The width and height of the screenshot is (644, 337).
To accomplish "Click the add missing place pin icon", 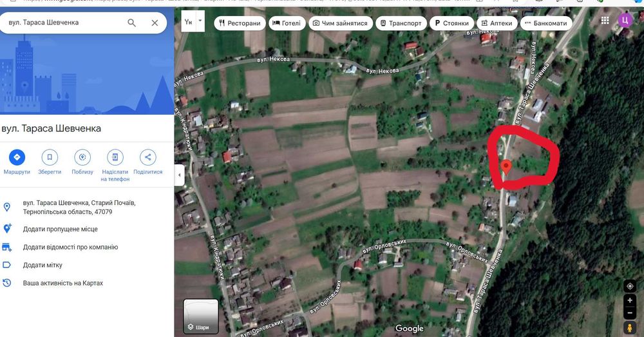I will point(7,229).
